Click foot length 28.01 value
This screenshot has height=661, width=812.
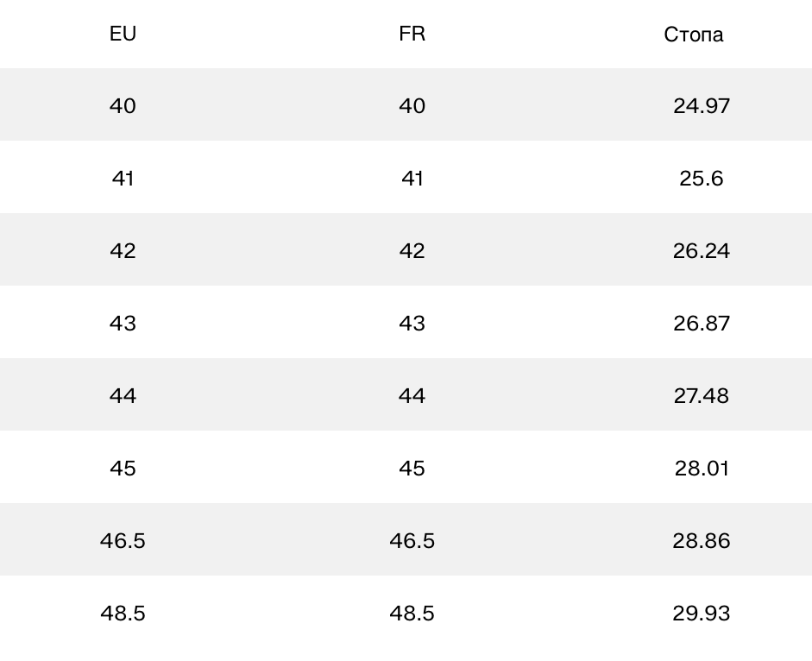(701, 468)
